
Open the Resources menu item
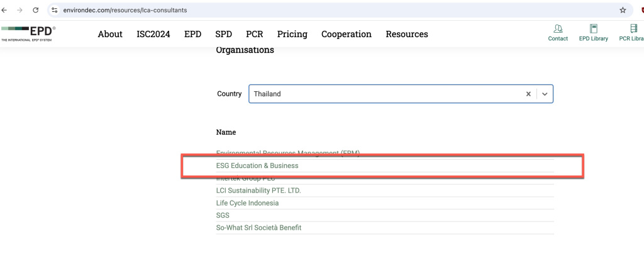(x=407, y=34)
